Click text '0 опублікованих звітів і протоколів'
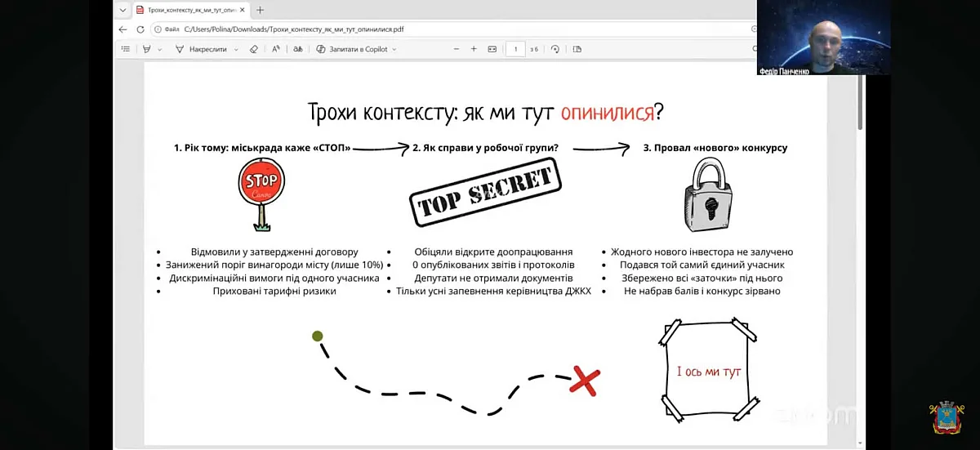980x450 pixels. point(493,265)
